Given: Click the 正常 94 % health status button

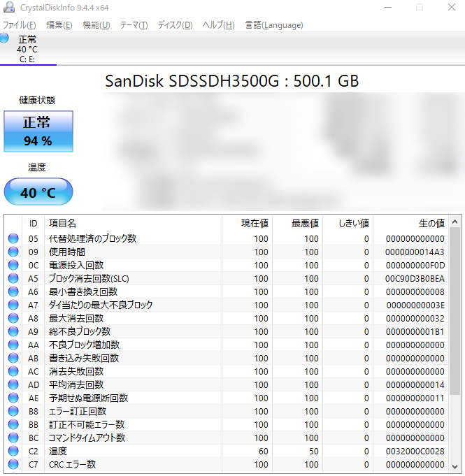Looking at the screenshot, I should pyautogui.click(x=38, y=131).
